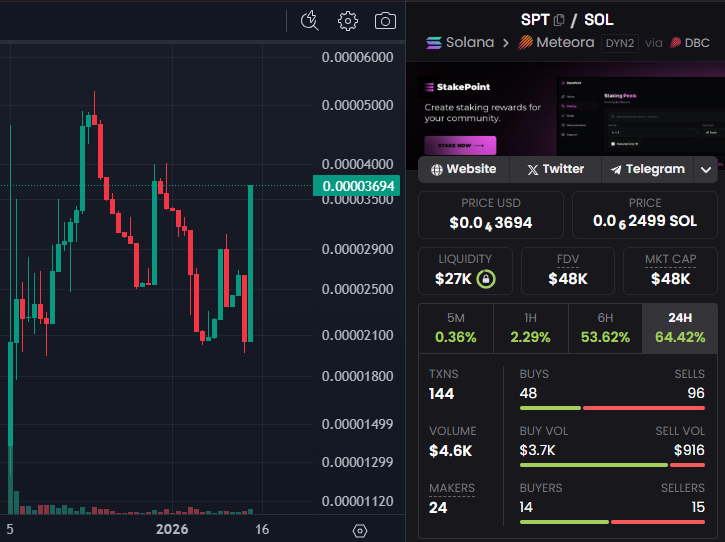Copy SPT token address icon

point(559,20)
